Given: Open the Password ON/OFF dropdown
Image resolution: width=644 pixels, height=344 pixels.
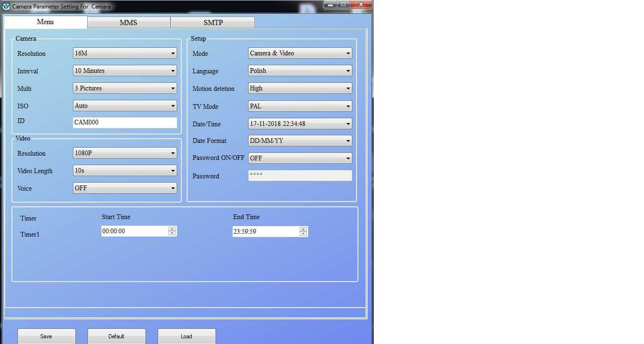Looking at the screenshot, I should tap(300, 159).
